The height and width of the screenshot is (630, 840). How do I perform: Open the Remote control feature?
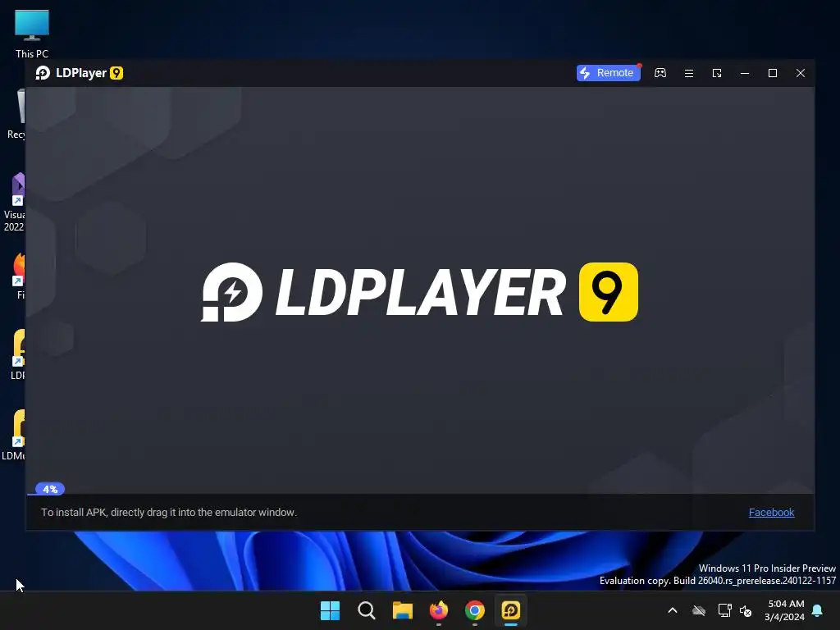click(x=608, y=73)
